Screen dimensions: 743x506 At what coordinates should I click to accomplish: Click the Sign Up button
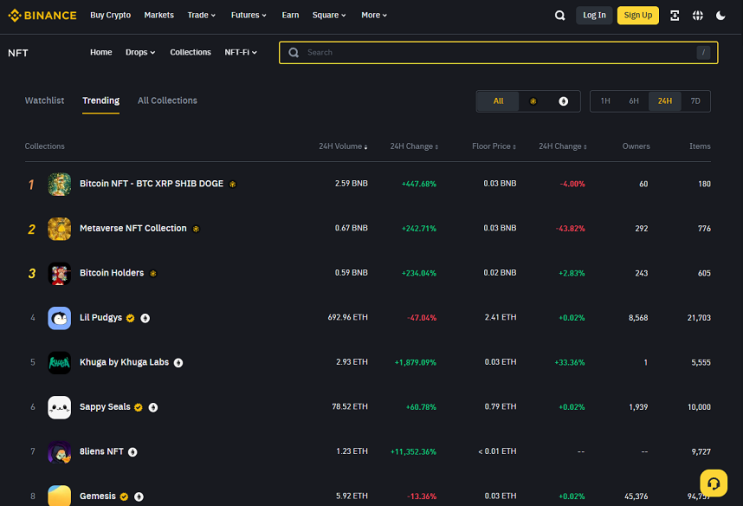tap(638, 15)
